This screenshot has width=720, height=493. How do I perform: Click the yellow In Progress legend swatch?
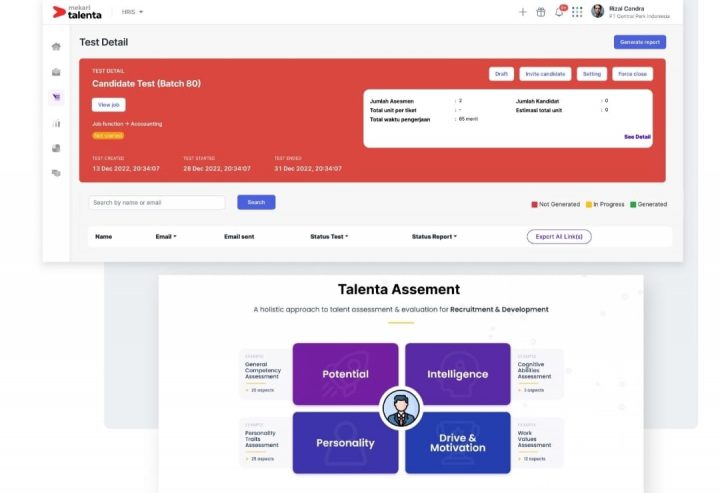point(589,204)
